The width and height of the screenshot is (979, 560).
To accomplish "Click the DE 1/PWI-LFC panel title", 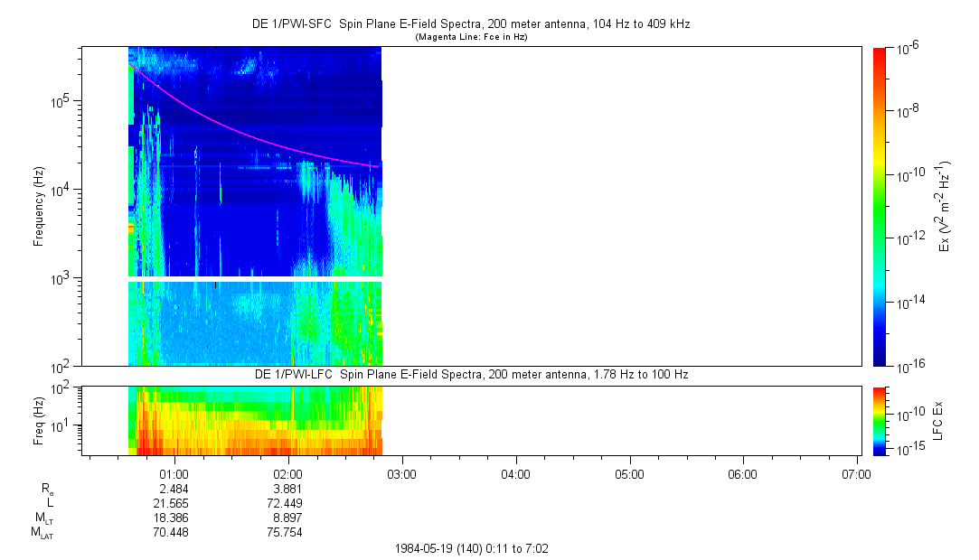I will (471, 374).
